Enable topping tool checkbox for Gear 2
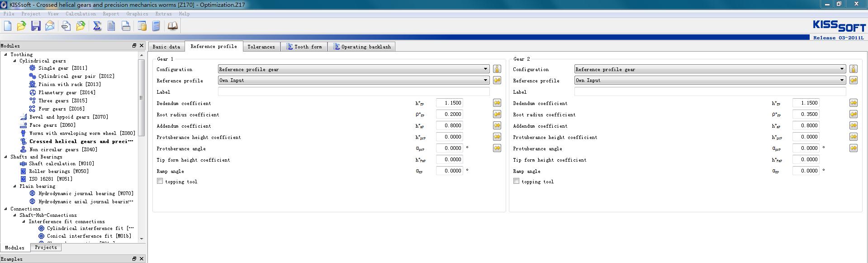Viewport: 868px width, 263px height. click(x=516, y=181)
